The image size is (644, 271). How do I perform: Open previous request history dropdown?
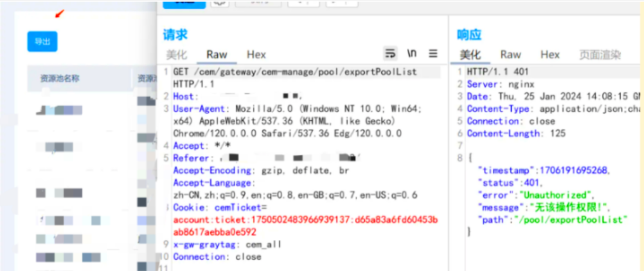pyautogui.click(x=303, y=4)
